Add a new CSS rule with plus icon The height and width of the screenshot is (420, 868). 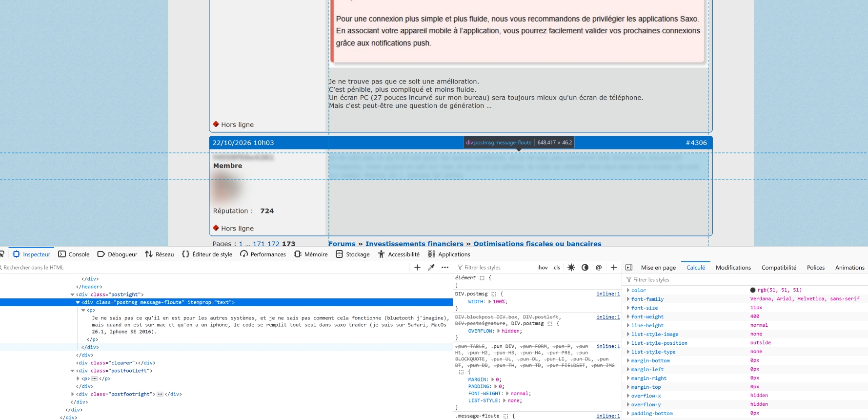pos(614,267)
